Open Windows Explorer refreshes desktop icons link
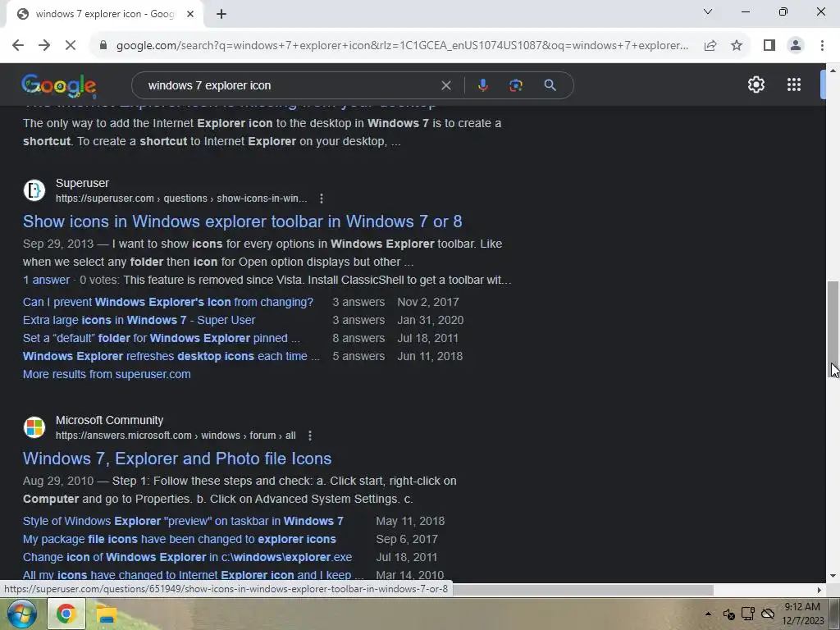840x630 pixels. (171, 356)
